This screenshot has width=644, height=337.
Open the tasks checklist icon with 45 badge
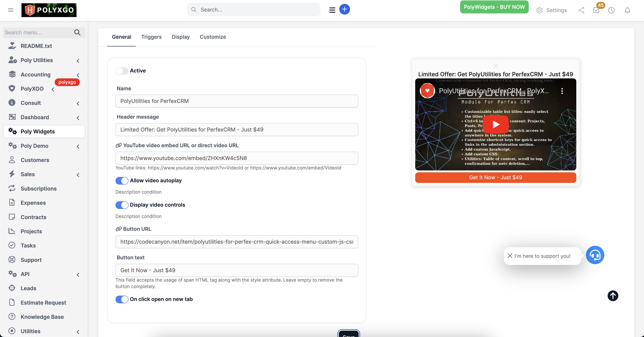click(596, 10)
